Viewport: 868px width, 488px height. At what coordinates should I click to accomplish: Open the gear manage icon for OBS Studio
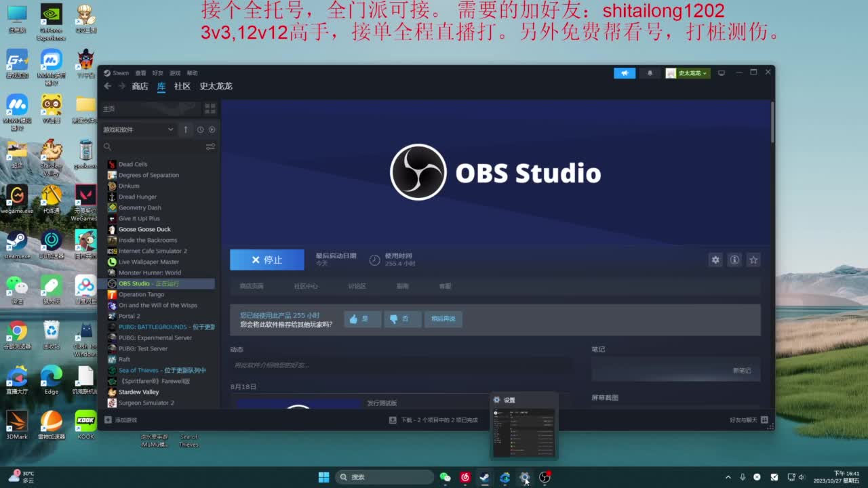[715, 260]
